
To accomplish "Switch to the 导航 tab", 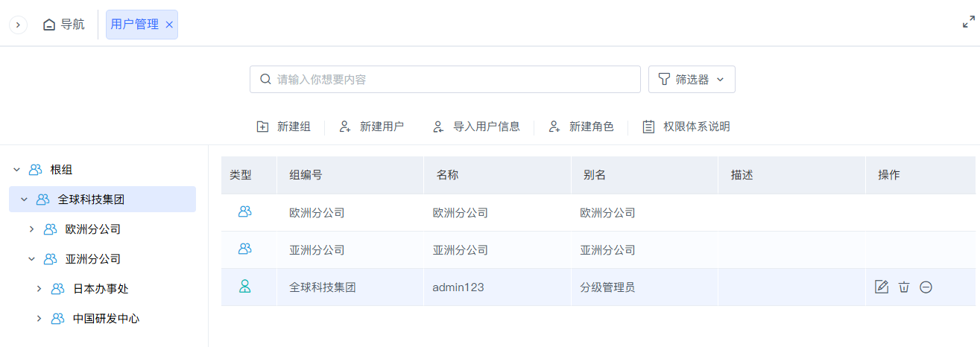I will point(64,25).
